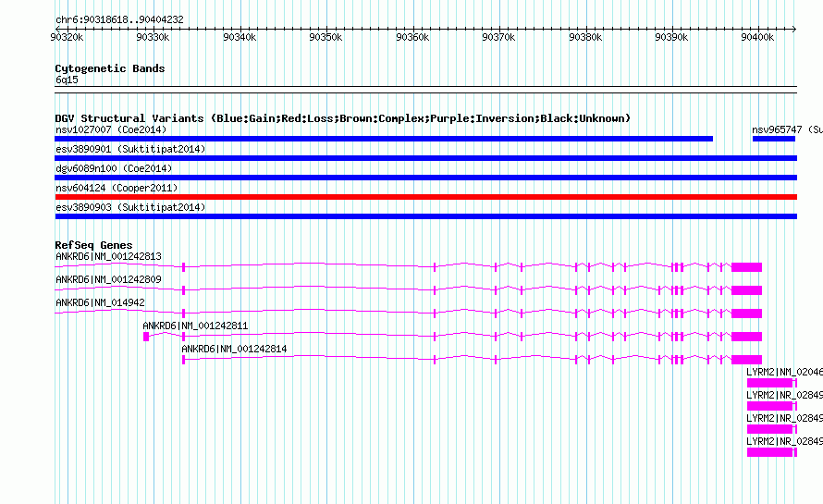823x504 pixels.
Task: Click the ANKRD6|NM_014942 transcript label
Action: coord(100,303)
